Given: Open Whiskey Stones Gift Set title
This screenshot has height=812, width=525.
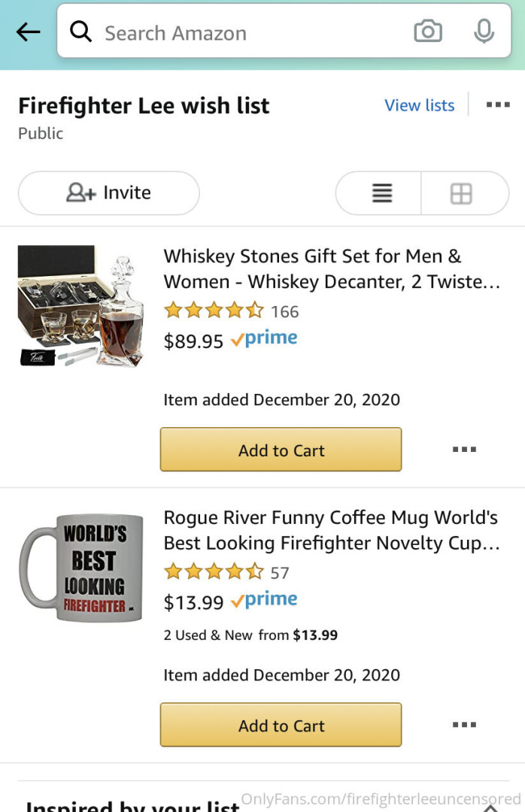Looking at the screenshot, I should (x=332, y=268).
